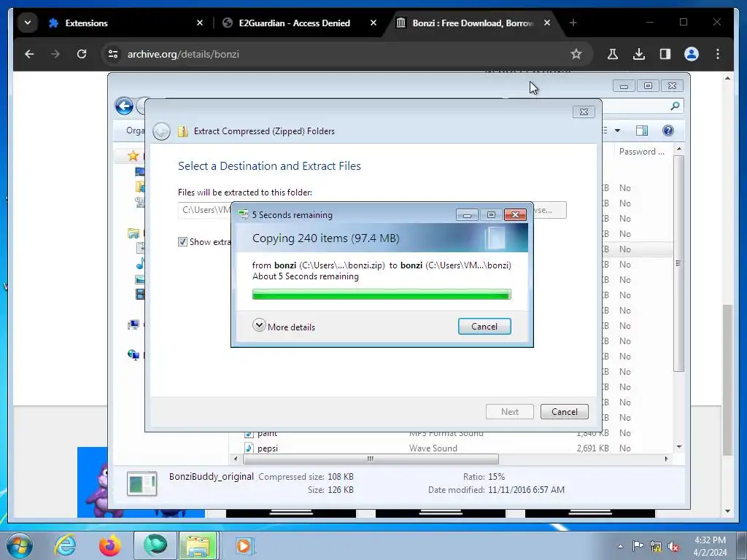
Task: Toggle the Explorer preview pane icon
Action: (642, 131)
